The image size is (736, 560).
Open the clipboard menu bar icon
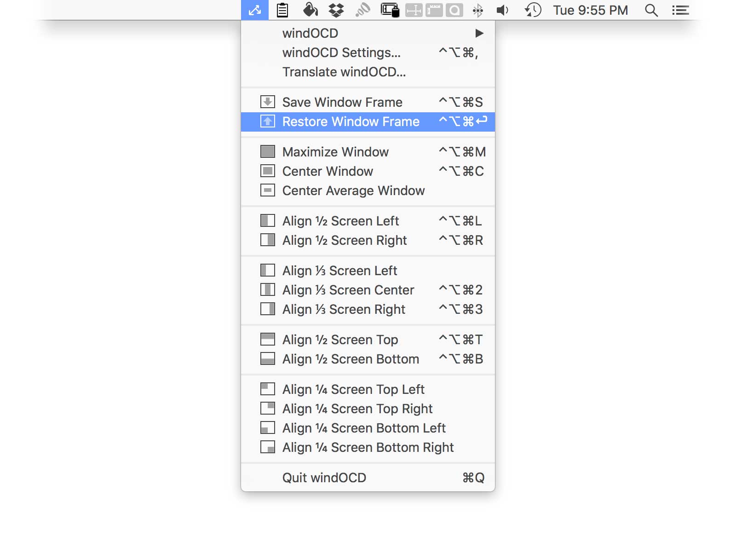coord(282,10)
